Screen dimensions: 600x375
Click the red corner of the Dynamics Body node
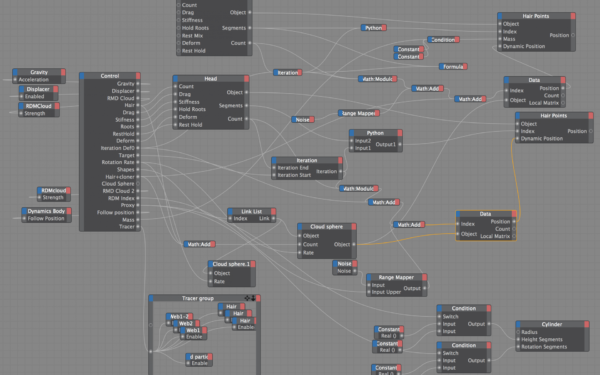point(69,211)
